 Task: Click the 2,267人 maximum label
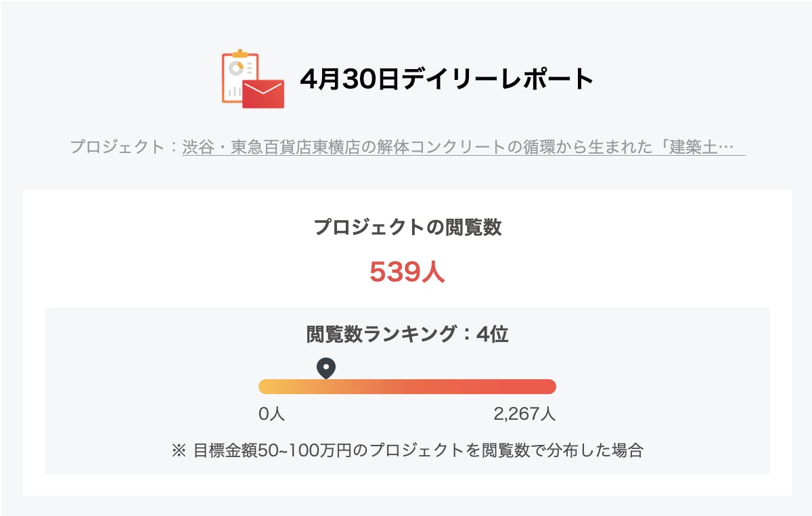(524, 414)
